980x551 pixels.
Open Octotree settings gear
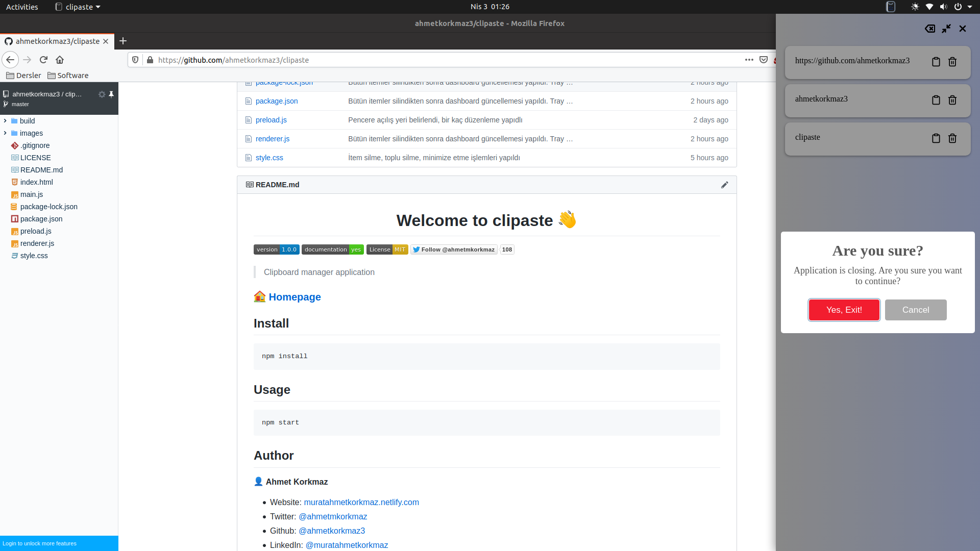tap(102, 94)
